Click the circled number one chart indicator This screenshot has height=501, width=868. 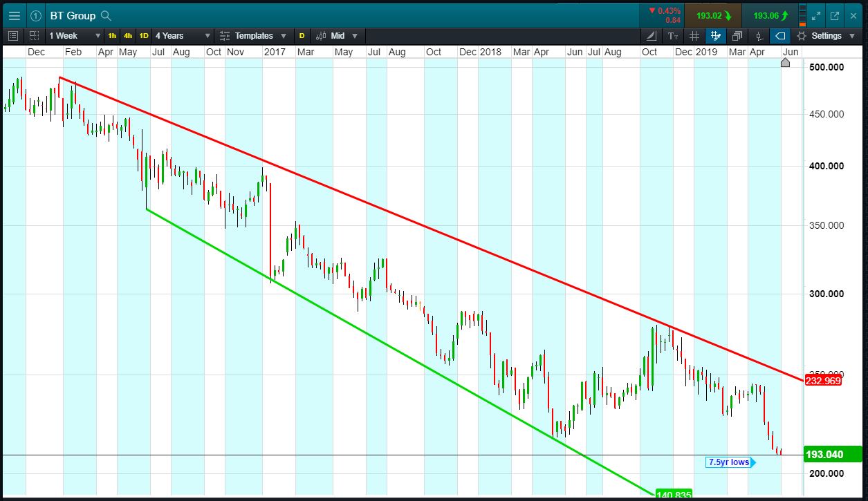point(36,15)
